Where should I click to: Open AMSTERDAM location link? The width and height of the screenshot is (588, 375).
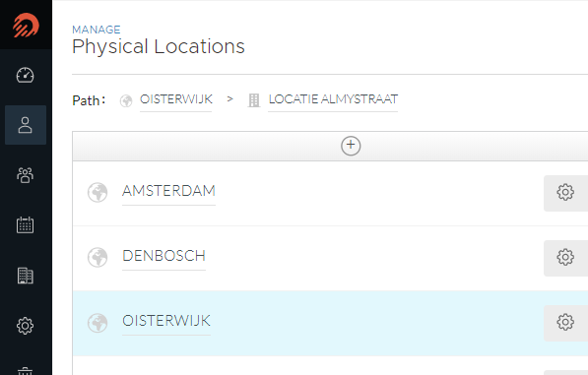click(x=168, y=191)
